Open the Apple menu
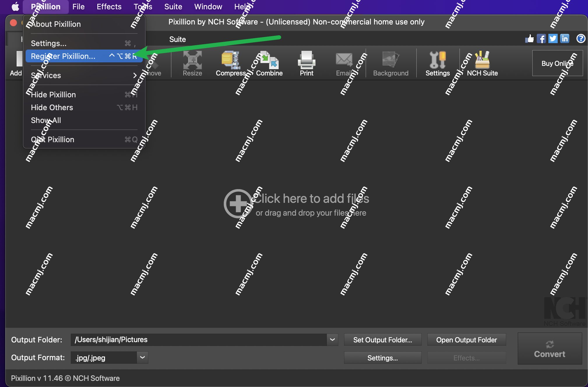This screenshot has height=387, width=588. [15, 6]
